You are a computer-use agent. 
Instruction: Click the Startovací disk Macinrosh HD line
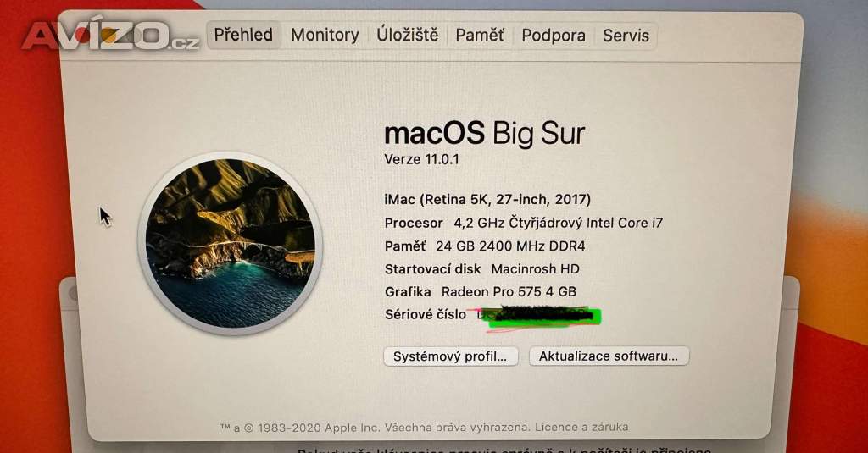point(482,268)
